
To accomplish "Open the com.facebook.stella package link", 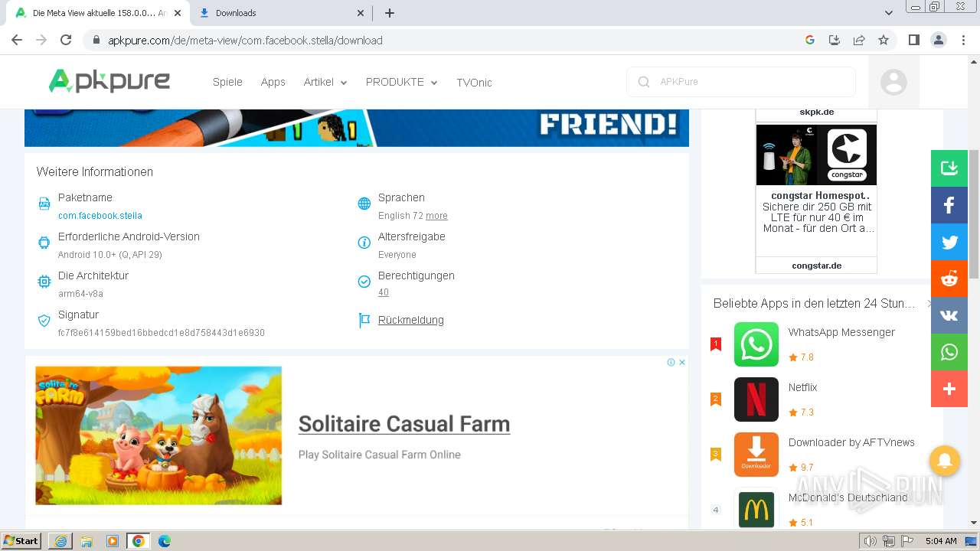I will point(100,216).
